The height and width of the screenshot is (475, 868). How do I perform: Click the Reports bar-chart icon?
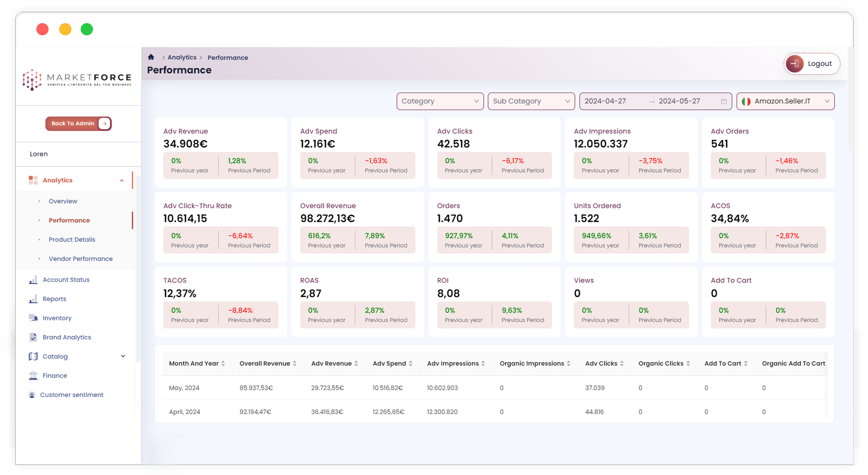pos(33,299)
